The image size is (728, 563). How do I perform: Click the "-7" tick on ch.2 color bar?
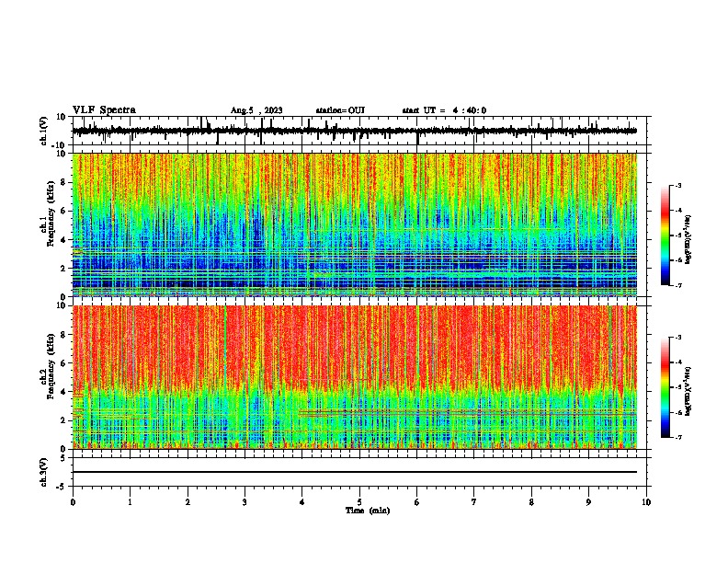click(678, 437)
